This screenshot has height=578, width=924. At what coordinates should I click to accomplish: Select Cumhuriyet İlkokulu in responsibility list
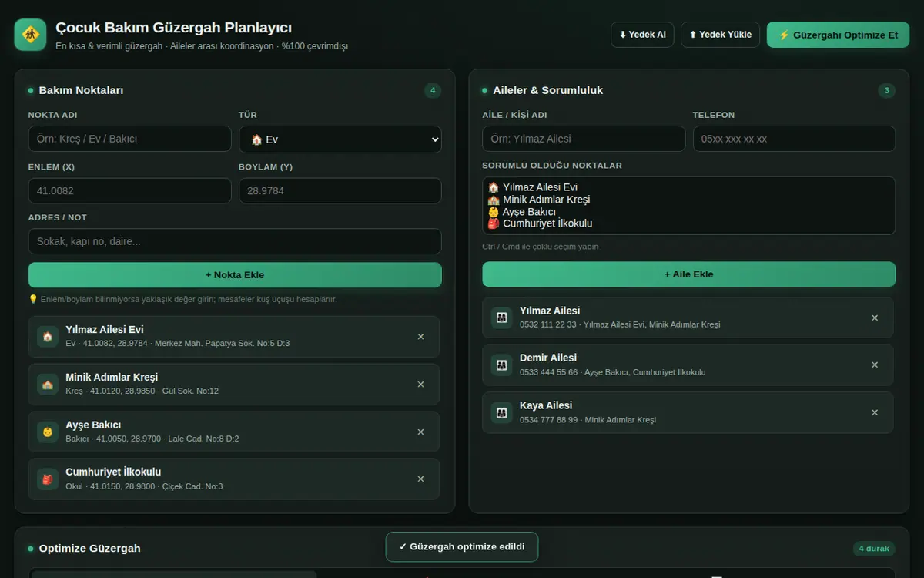pyautogui.click(x=688, y=224)
